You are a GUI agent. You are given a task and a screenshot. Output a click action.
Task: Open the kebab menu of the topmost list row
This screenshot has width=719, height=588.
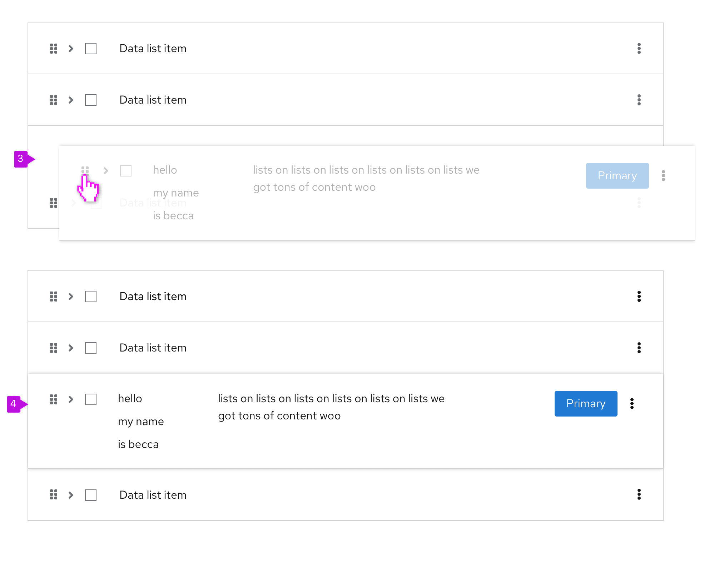pos(639,49)
